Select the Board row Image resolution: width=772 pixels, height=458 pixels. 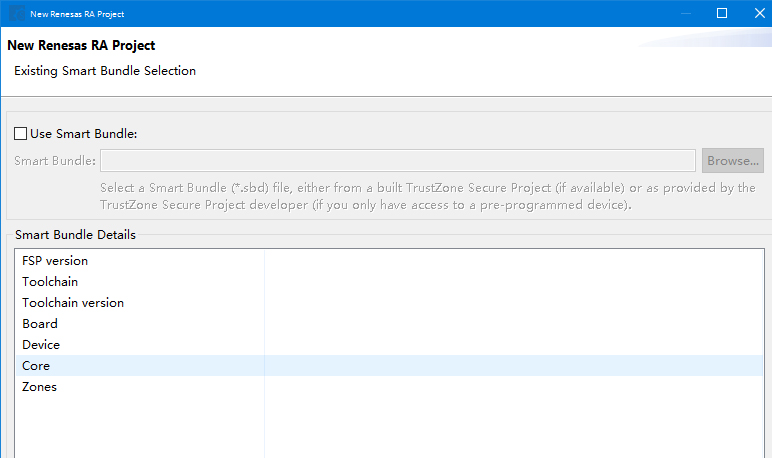tap(40, 324)
